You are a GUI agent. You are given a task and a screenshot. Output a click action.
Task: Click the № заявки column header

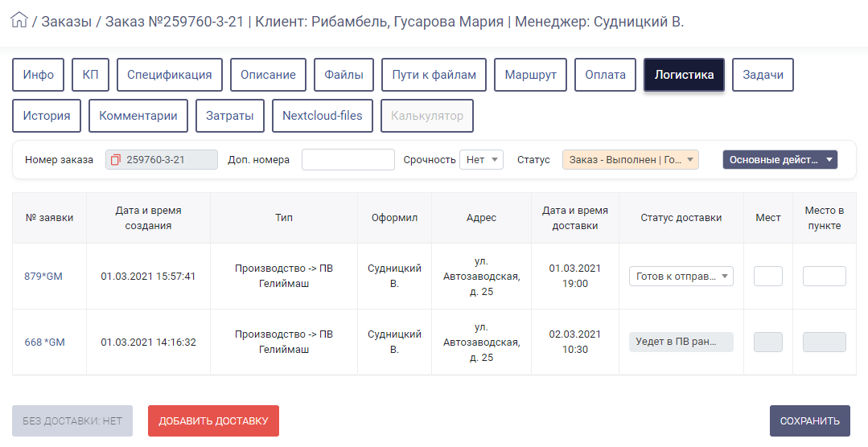(49, 218)
